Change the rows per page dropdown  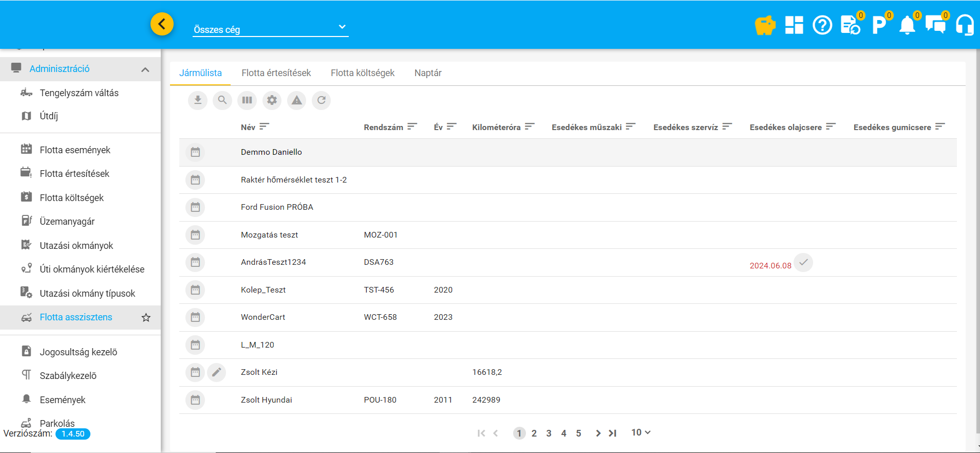tap(640, 433)
